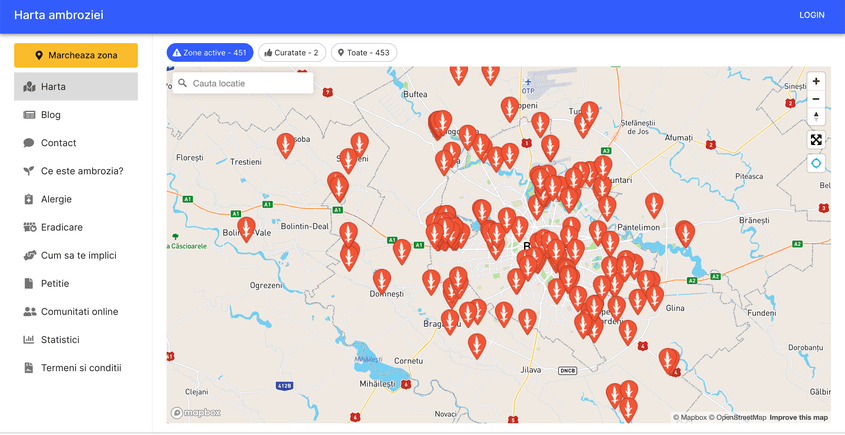Open the Improve this map link
The width and height of the screenshot is (845, 435).
pyautogui.click(x=798, y=417)
